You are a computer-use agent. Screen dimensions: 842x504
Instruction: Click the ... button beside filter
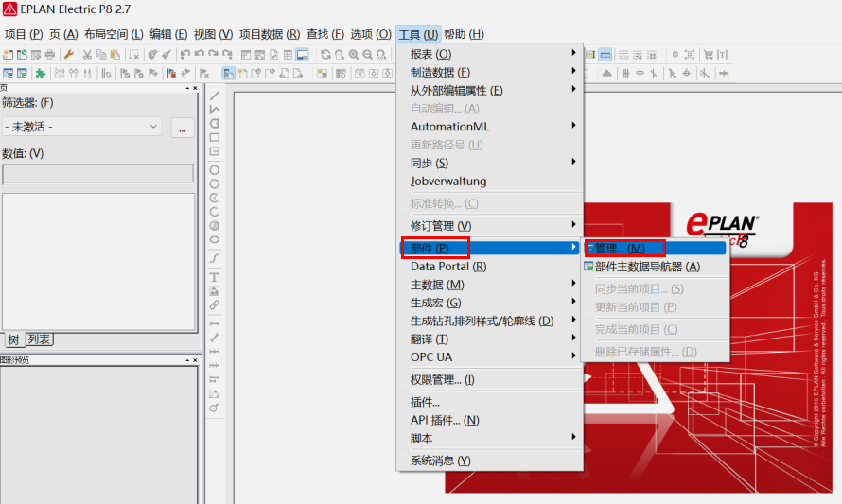coord(182,128)
